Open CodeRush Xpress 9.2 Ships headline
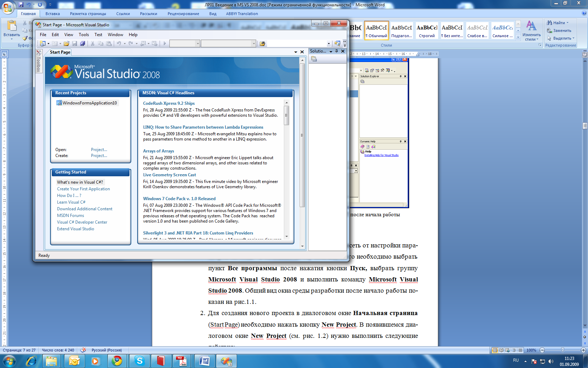The width and height of the screenshot is (588, 368). click(169, 103)
